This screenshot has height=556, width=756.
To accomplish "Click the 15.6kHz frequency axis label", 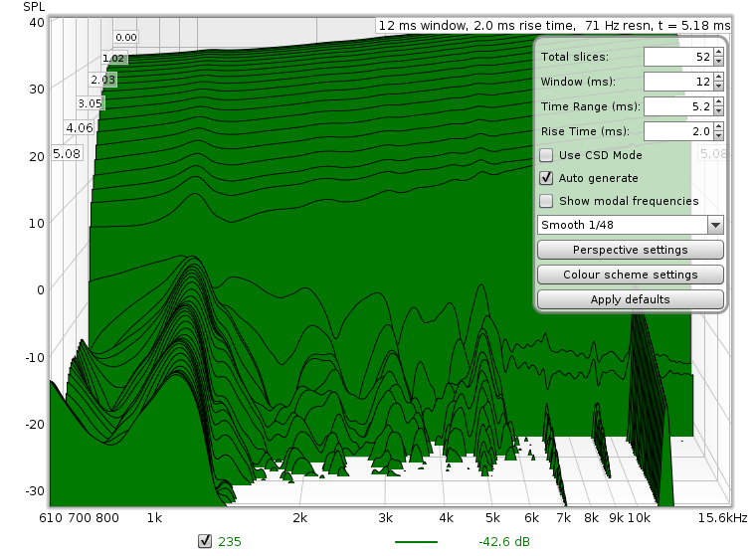I will coord(722,518).
